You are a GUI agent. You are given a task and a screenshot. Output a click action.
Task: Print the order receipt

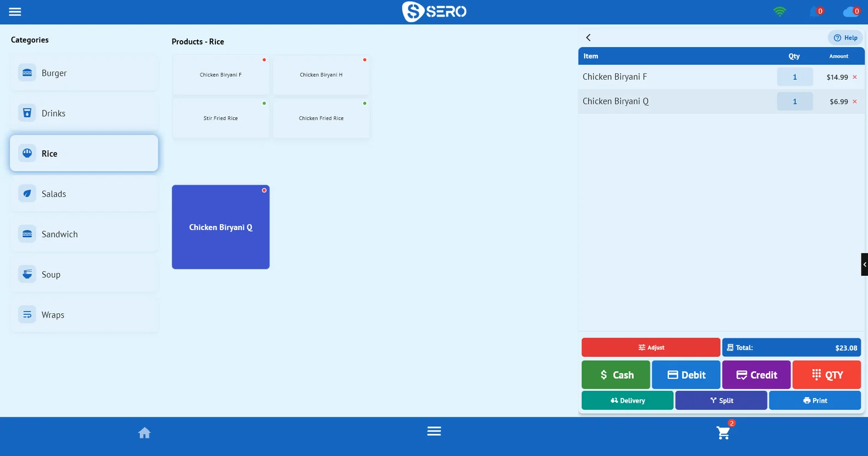tap(815, 401)
